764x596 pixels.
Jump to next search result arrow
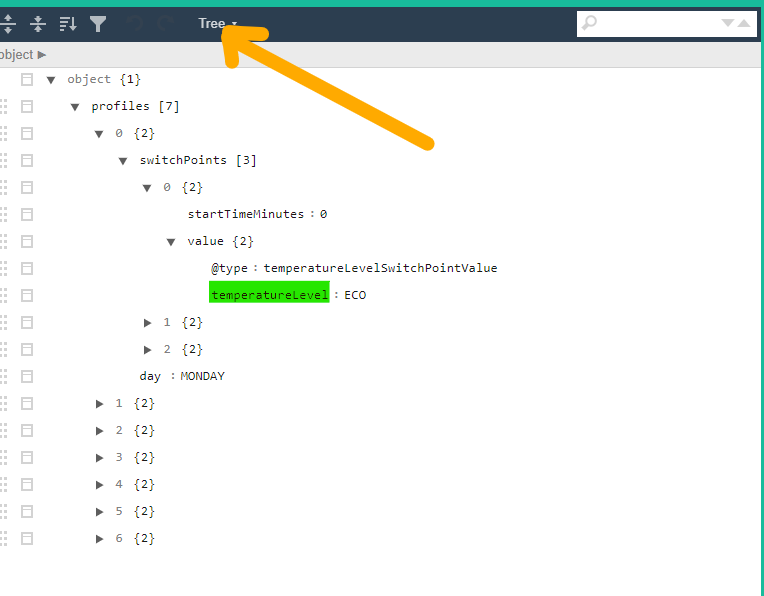tap(727, 23)
